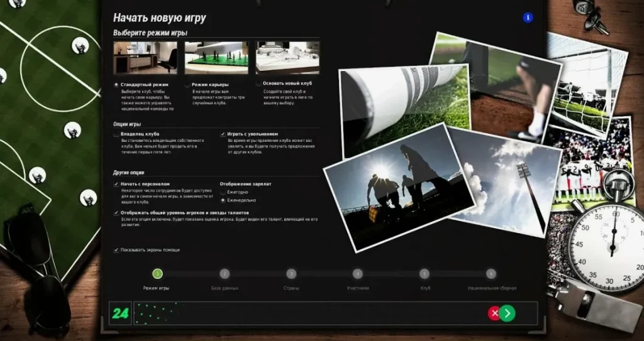The width and height of the screenshot is (644, 341).
Task: Click the Стандартный режим office thumbnail
Action: tap(145, 57)
